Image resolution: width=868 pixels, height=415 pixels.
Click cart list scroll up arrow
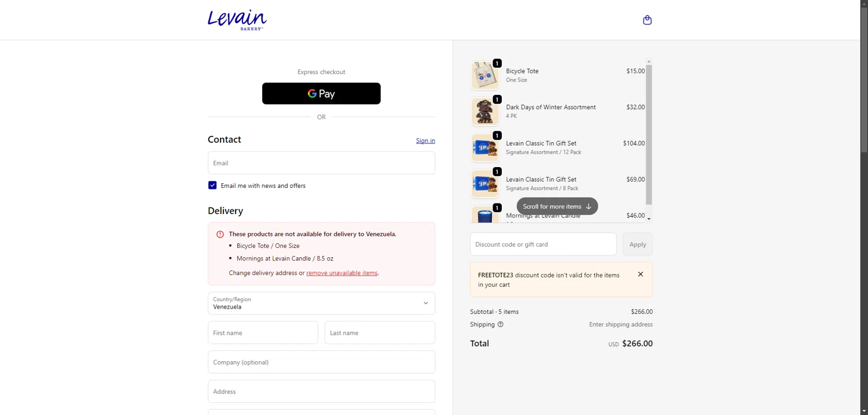pyautogui.click(x=649, y=61)
